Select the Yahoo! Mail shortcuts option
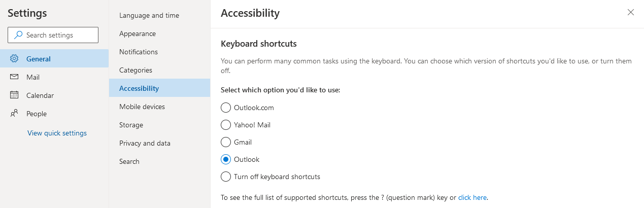 coord(226,125)
